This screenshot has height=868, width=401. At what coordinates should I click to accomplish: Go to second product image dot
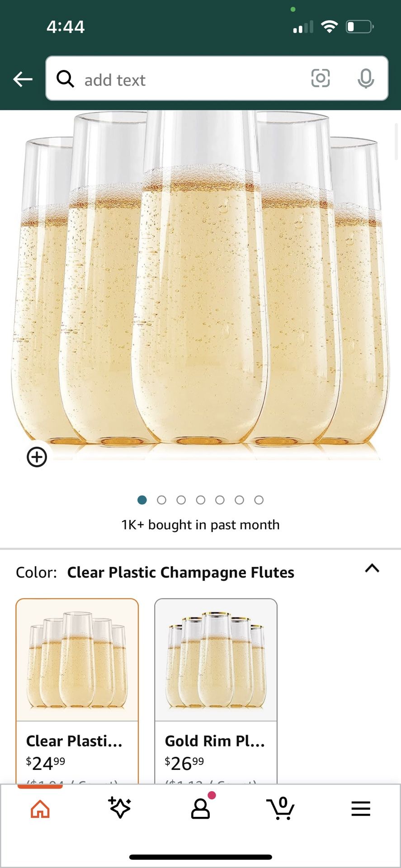(161, 500)
